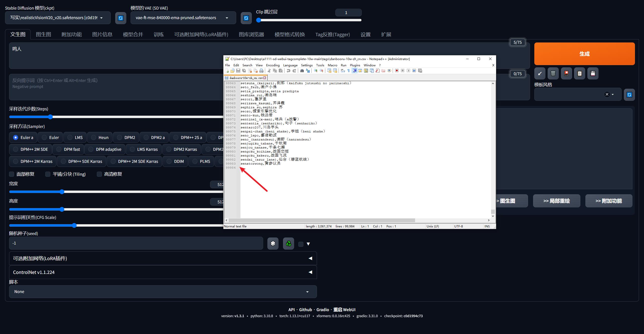The width and height of the screenshot is (644, 334).
Task: Click the dice random seed icon
Action: click(x=273, y=244)
